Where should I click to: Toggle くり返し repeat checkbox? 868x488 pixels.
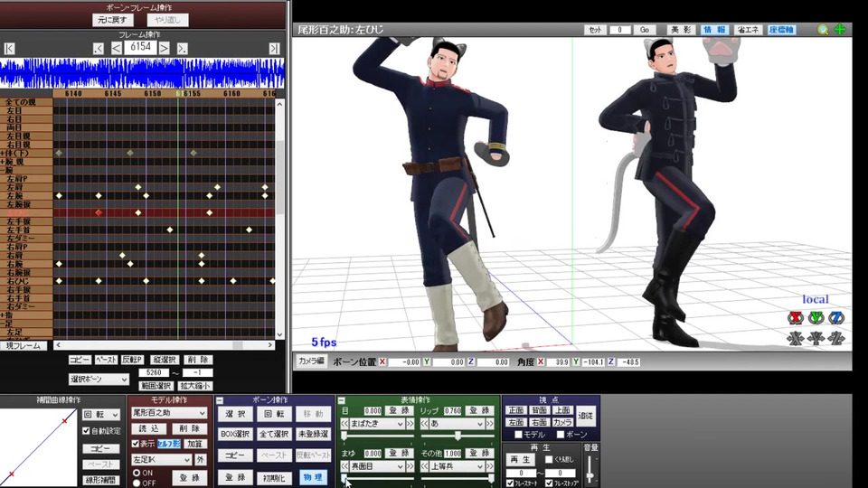[x=549, y=459]
